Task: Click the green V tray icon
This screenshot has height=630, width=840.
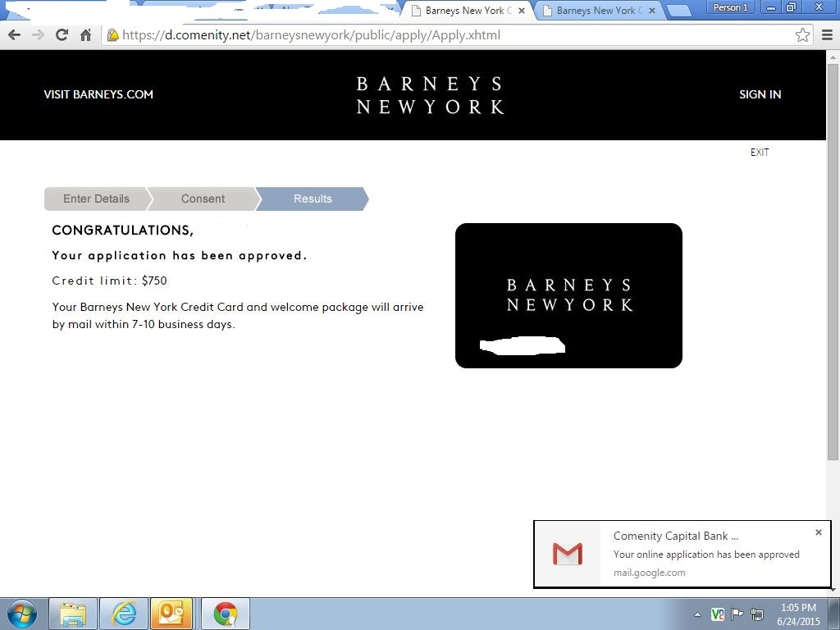Action: coord(717,614)
